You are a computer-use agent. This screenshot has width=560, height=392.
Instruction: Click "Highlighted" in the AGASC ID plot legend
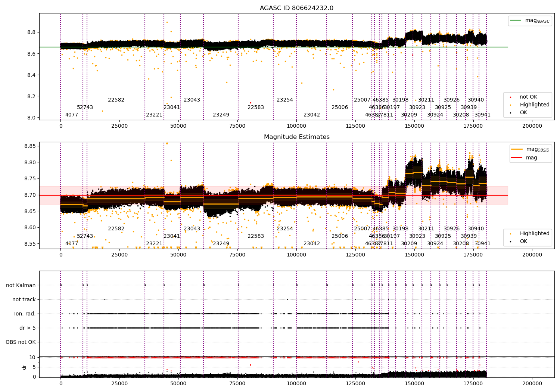click(535, 105)
